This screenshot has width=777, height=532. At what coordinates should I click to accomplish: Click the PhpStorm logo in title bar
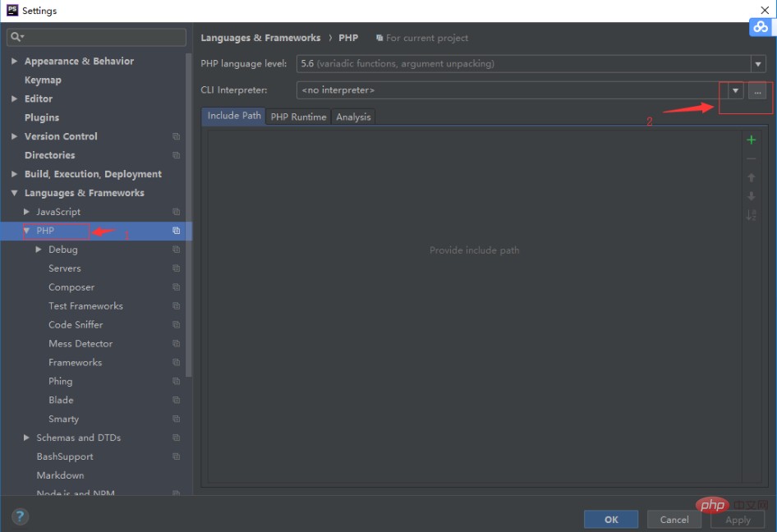[11, 11]
